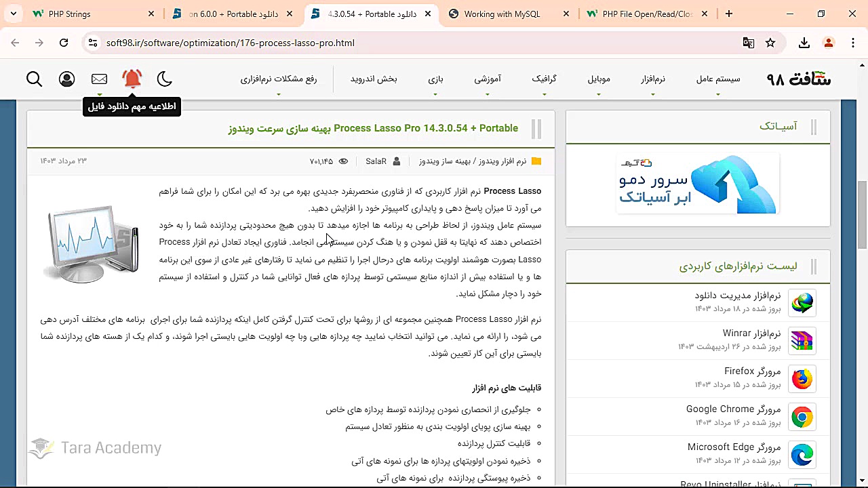Expand the بخش اندروید menu
This screenshot has width=868, height=488.
[x=374, y=79]
